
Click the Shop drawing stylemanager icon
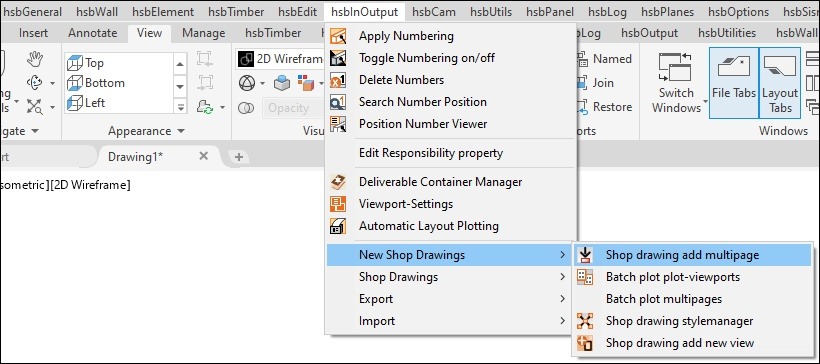[585, 321]
